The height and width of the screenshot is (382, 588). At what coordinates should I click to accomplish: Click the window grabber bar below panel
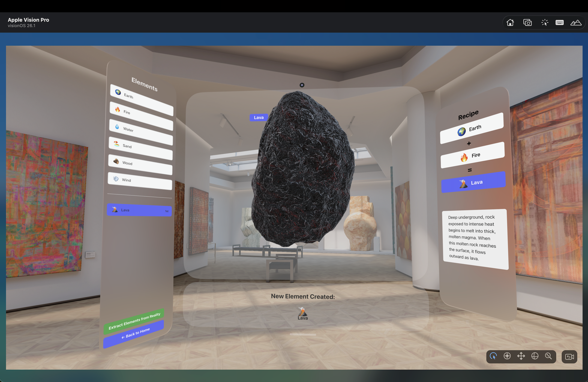coord(303,334)
